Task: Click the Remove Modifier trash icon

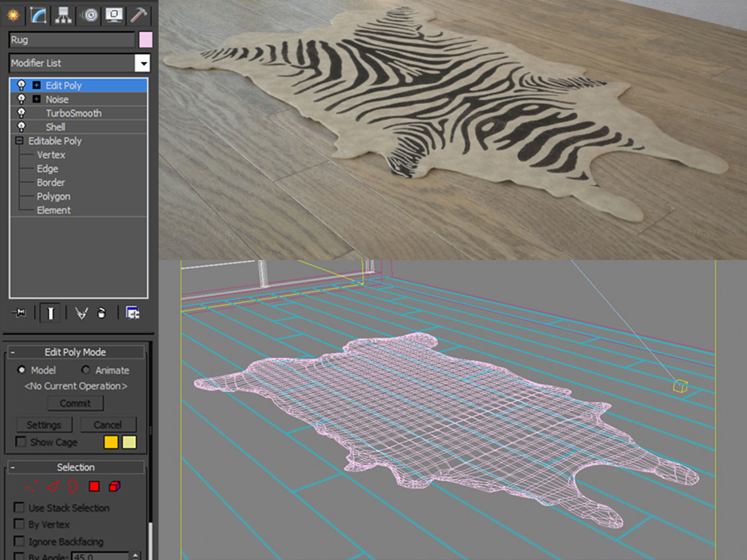Action: (102, 314)
